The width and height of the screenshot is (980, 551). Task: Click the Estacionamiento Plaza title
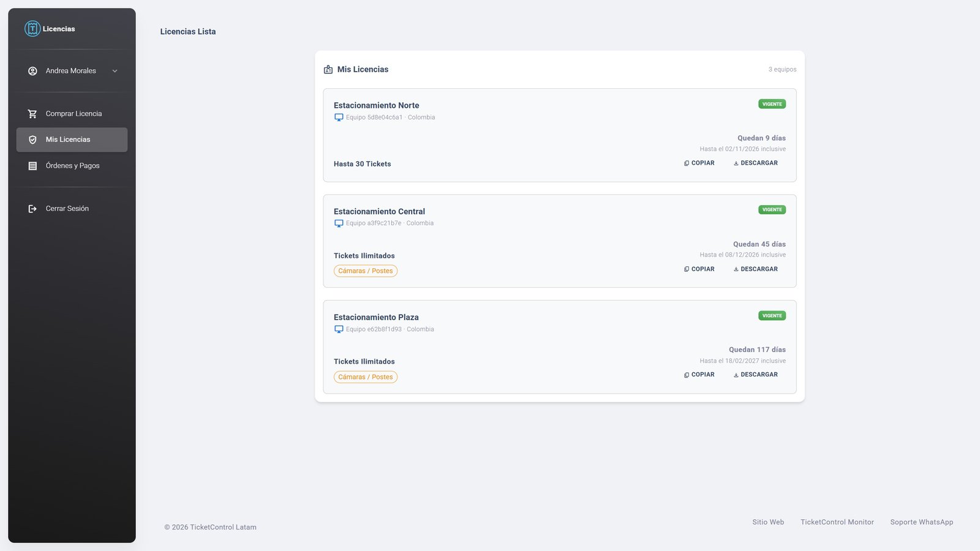point(376,317)
